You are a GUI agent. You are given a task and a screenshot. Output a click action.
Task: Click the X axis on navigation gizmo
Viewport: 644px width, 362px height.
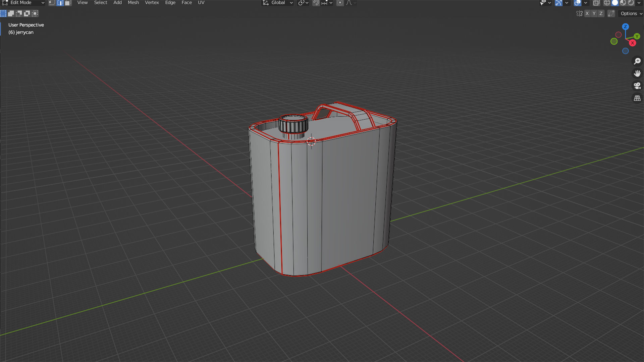(x=633, y=43)
